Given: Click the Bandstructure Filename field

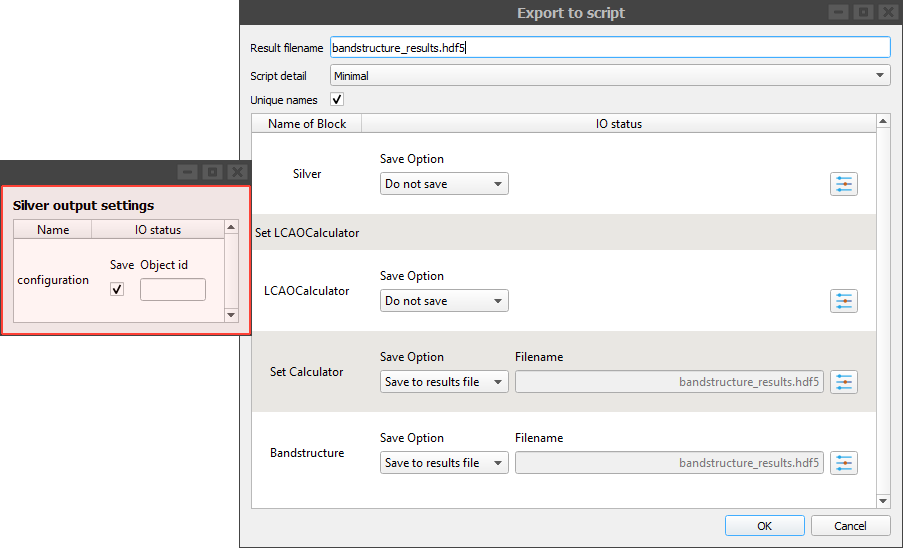Looking at the screenshot, I should [669, 463].
